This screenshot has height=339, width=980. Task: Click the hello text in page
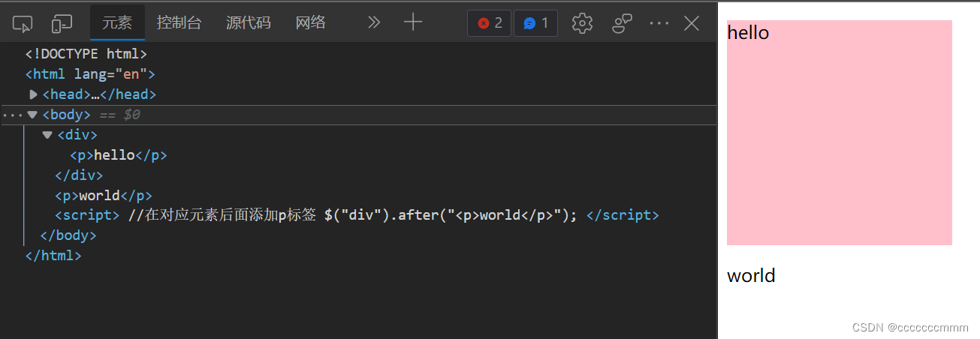[x=748, y=33]
